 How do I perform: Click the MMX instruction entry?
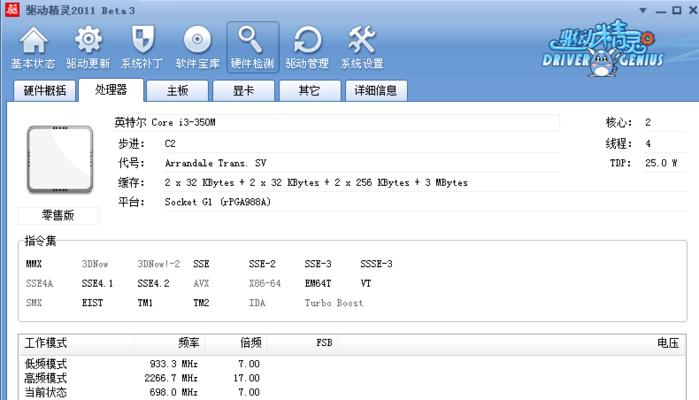coord(34,264)
